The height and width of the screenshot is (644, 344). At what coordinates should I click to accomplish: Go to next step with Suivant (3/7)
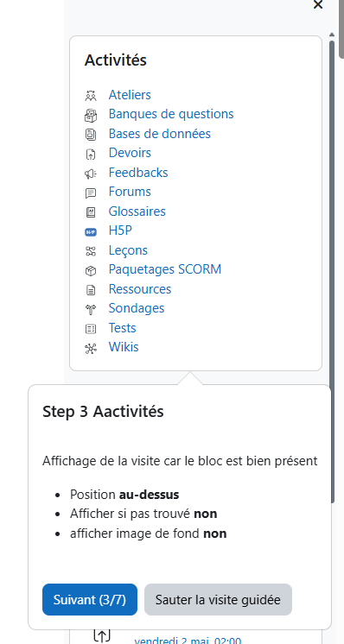[x=90, y=600]
